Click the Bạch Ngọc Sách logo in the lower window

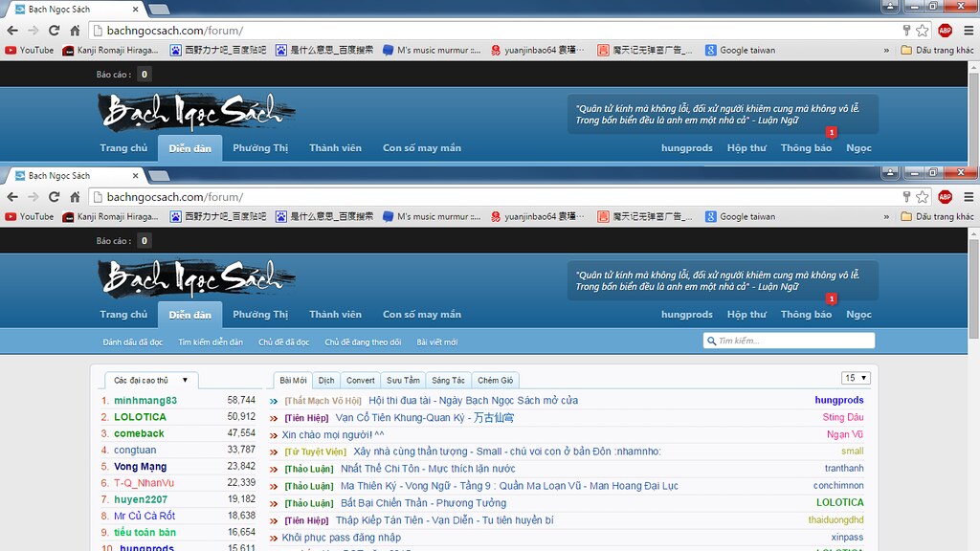tap(195, 278)
